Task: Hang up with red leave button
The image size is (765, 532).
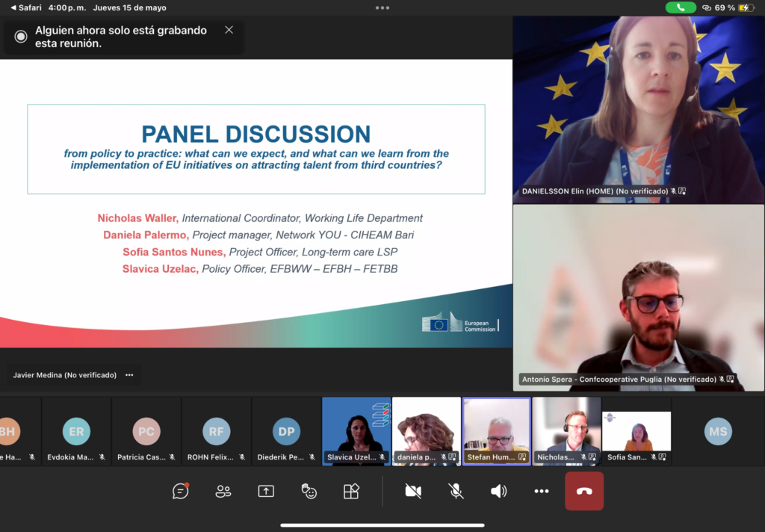Action: point(584,491)
